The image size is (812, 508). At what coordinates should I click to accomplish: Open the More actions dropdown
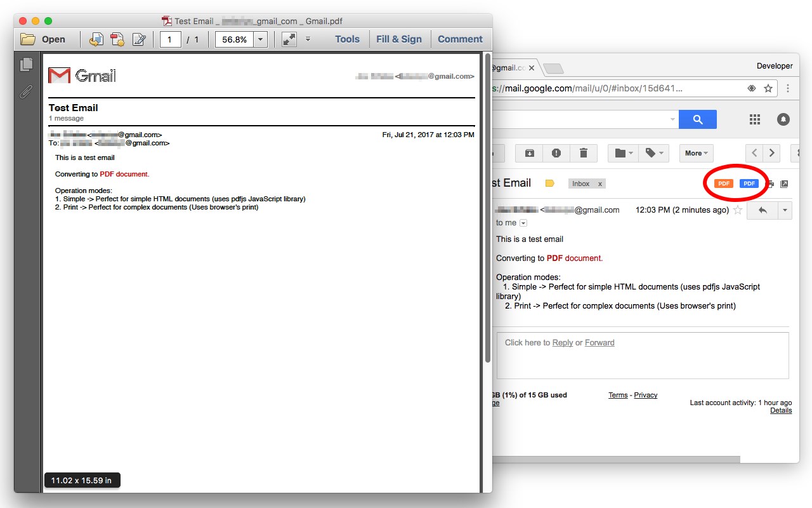[697, 153]
